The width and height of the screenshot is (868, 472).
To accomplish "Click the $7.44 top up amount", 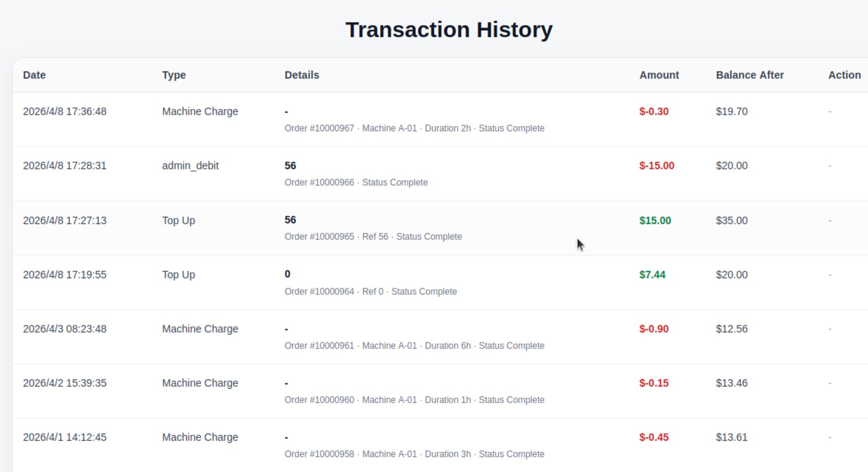I will coord(652,275).
